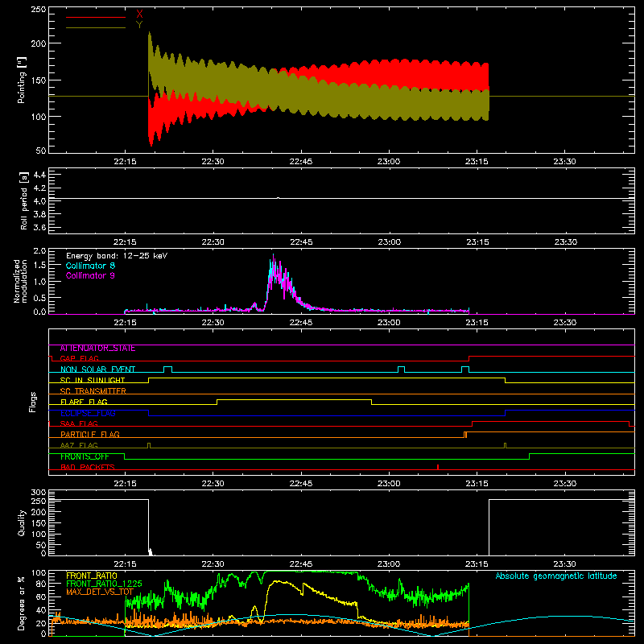The height and width of the screenshot is (644, 644).
Task: Click the 'Flags' vertical axis title
Action: tap(33, 402)
